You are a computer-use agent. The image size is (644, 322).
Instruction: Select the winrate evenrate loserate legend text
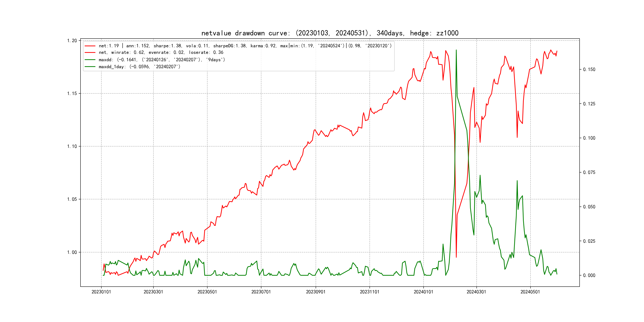[x=161, y=52]
